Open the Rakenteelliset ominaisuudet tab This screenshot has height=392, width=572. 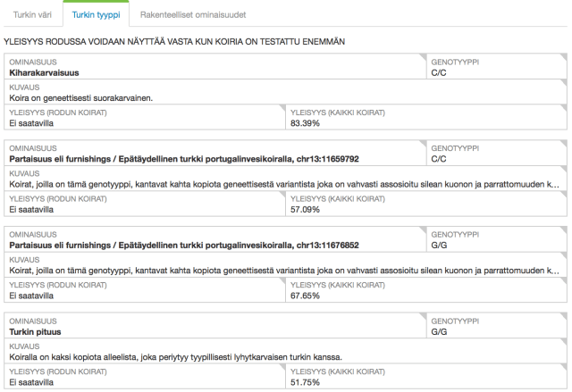(x=193, y=15)
